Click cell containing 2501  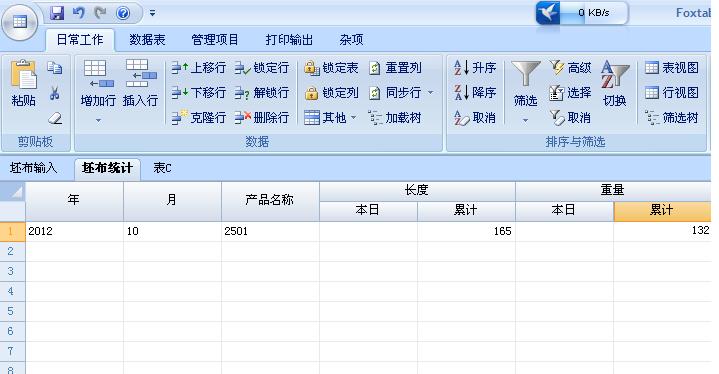tap(271, 231)
